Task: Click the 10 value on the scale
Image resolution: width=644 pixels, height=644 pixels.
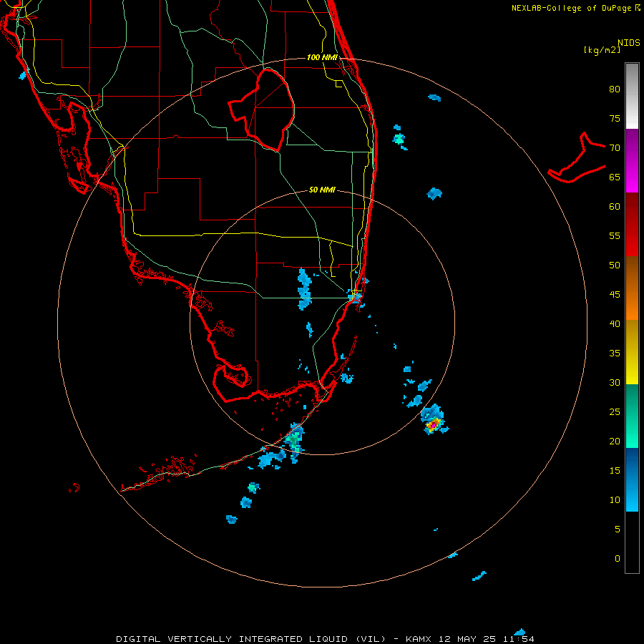Action: [615, 500]
